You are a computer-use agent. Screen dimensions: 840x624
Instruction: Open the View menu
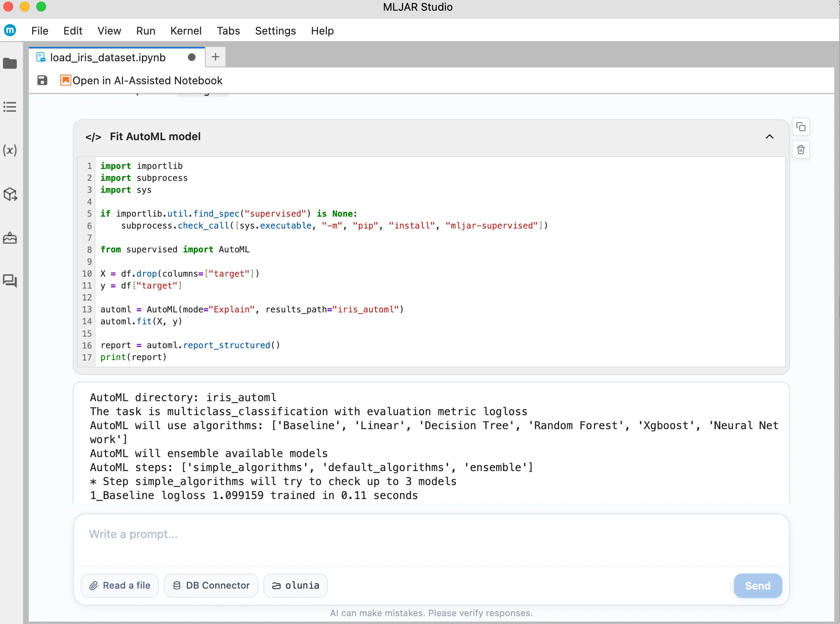[x=109, y=31]
